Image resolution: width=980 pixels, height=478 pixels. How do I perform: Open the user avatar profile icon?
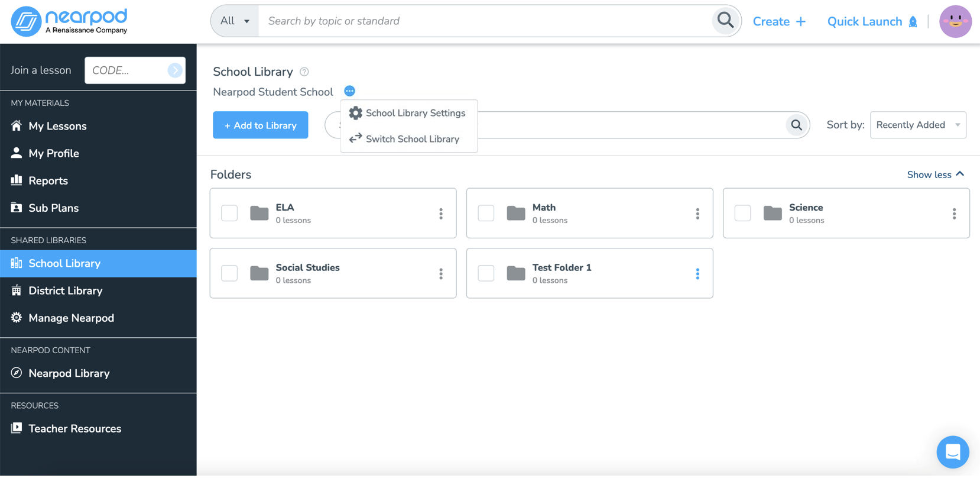[955, 21]
